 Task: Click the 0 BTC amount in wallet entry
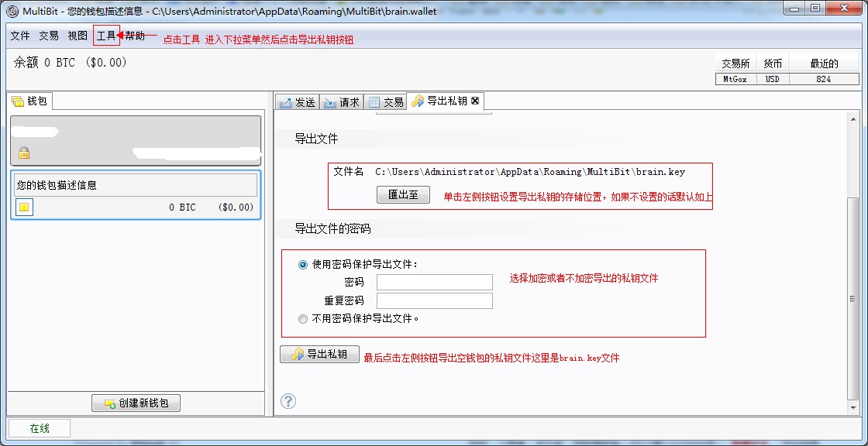tap(183, 208)
